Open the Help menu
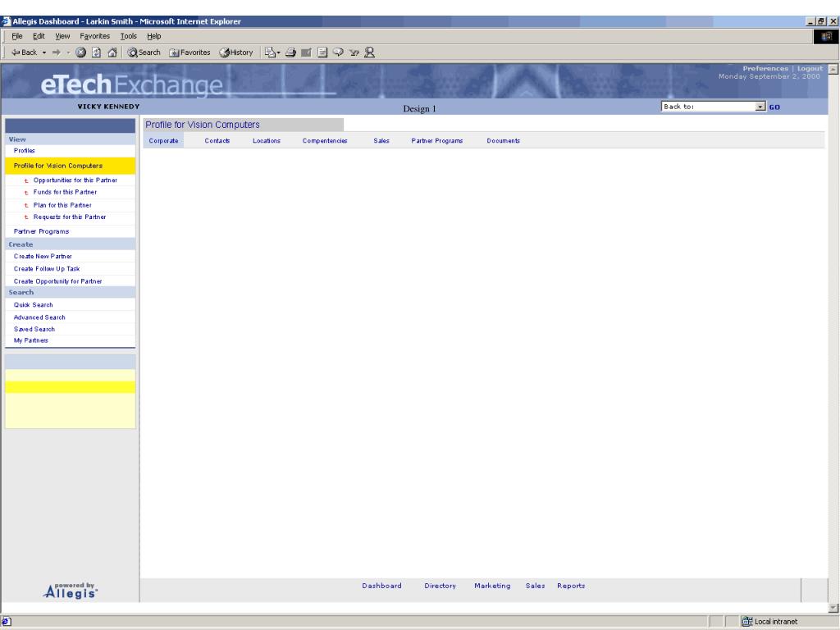Screen dimensions: 840x630 153,36
